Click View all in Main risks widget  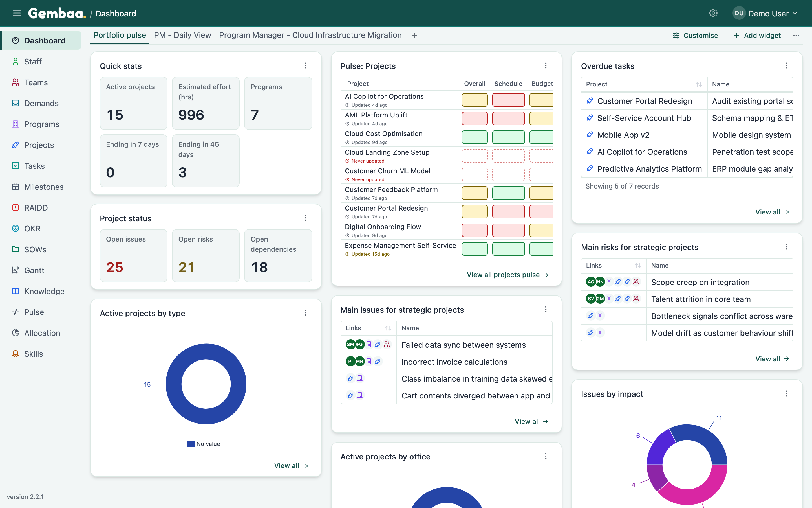pyautogui.click(x=772, y=359)
